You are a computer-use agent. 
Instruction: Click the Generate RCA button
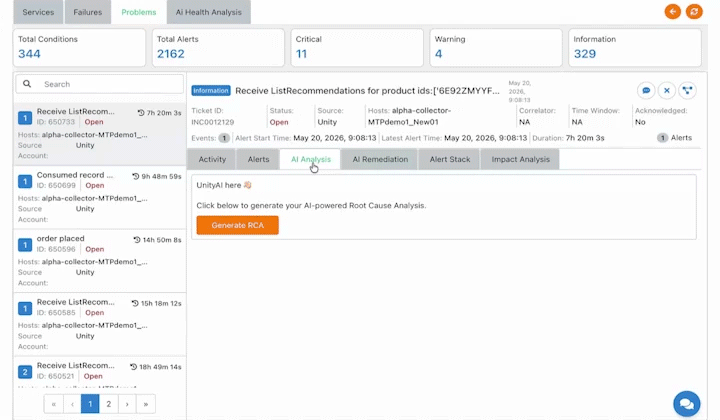tap(237, 225)
